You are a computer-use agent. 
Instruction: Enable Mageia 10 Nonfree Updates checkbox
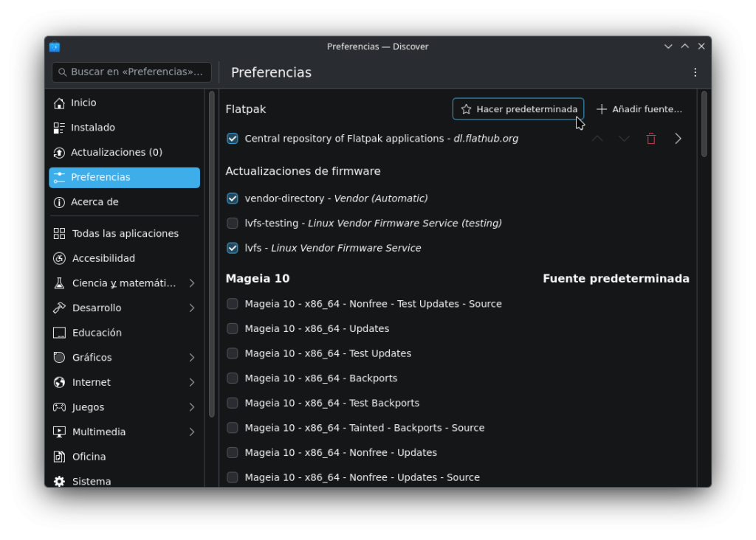(x=233, y=453)
